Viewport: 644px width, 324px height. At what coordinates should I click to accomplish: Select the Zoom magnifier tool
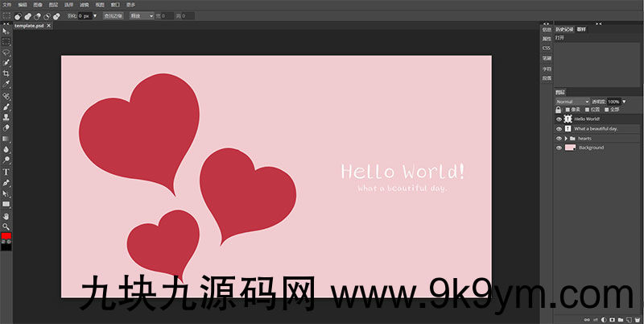pos(6,226)
